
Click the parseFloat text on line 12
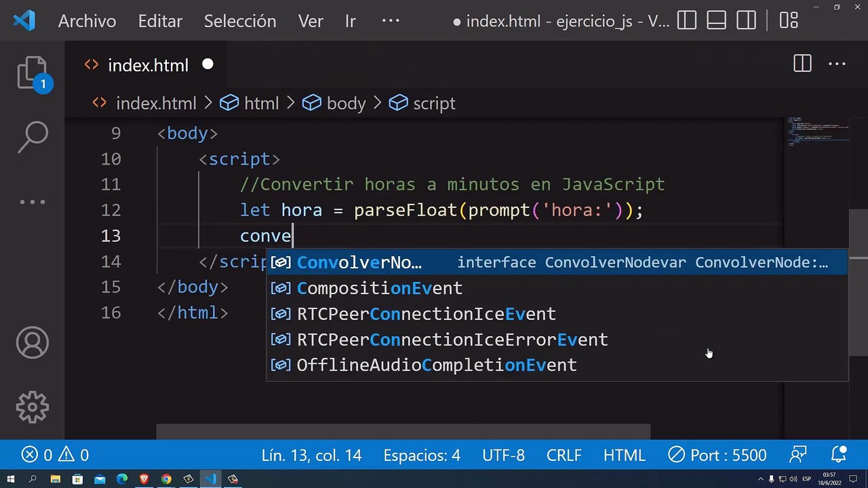pyautogui.click(x=406, y=210)
